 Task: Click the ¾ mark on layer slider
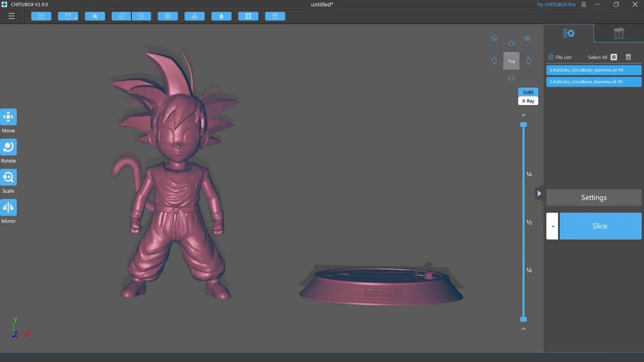point(529,270)
